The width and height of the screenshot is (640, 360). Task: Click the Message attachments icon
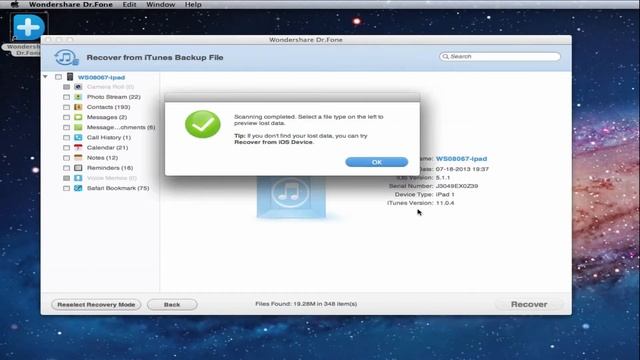click(78, 127)
